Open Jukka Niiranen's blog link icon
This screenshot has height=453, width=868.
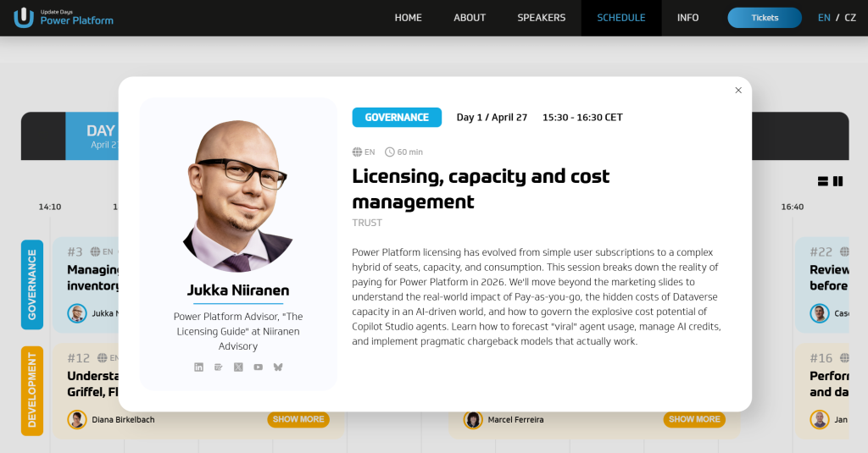point(218,367)
